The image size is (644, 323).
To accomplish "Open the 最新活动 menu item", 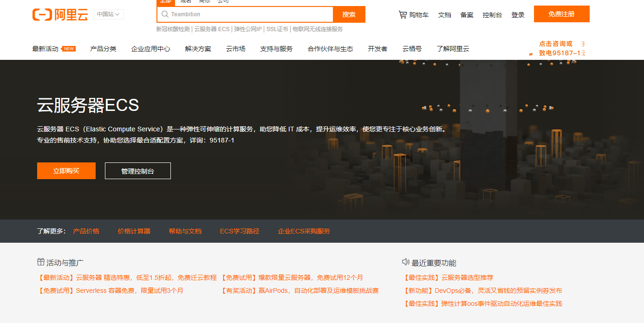I will point(45,49).
